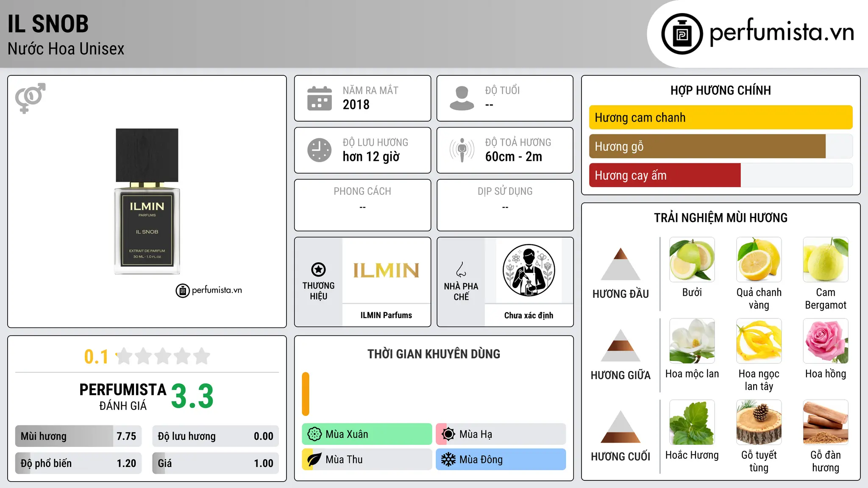Click the Độ phổ biến 1.20 rating bar
The width and height of the screenshot is (868, 488).
click(x=78, y=463)
